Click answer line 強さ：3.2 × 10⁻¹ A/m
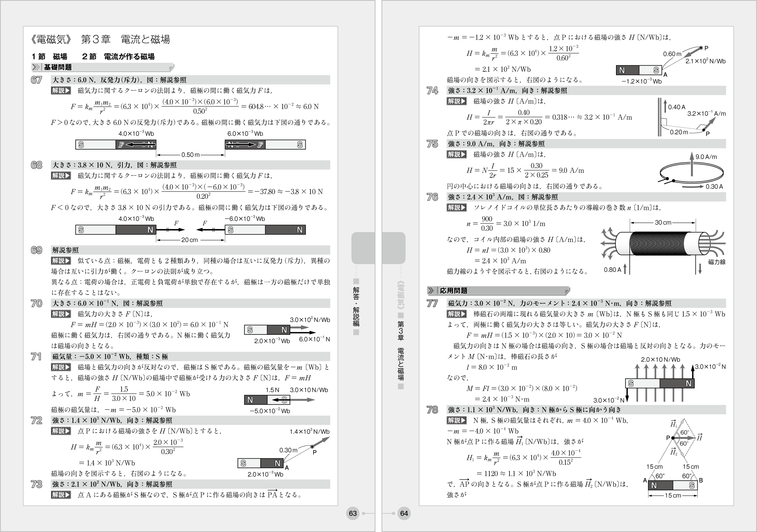757x532 pixels. point(586,91)
